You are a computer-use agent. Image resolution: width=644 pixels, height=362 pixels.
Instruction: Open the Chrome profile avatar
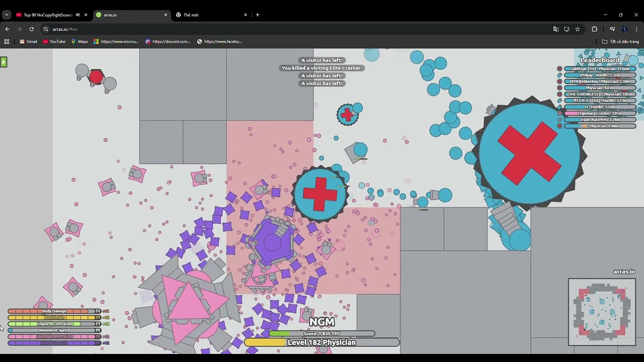point(624,29)
